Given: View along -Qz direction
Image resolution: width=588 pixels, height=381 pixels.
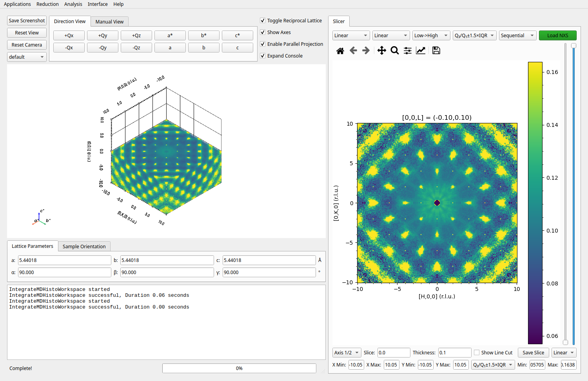Looking at the screenshot, I should pyautogui.click(x=136, y=47).
